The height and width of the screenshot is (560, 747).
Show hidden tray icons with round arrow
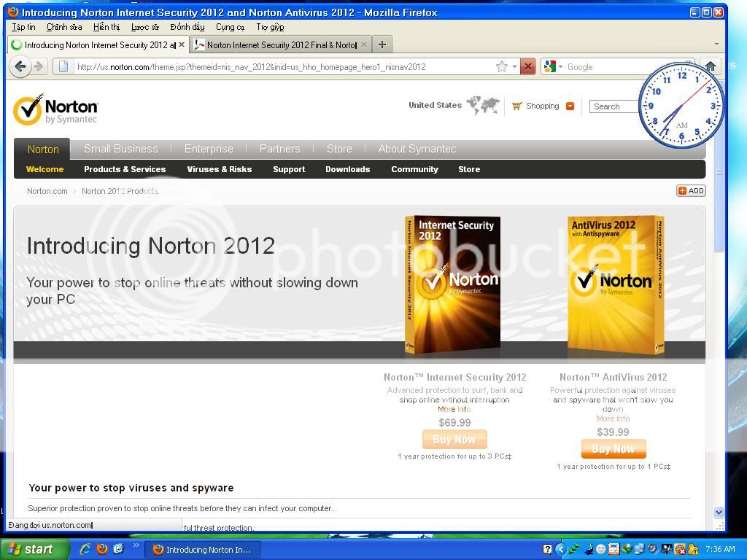pyautogui.click(x=561, y=550)
